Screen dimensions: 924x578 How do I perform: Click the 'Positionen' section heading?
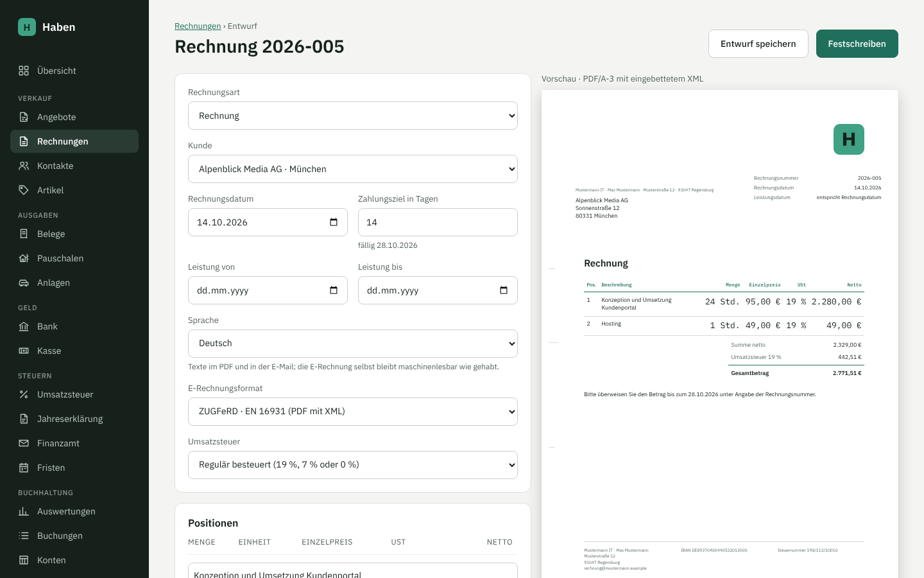(x=213, y=523)
